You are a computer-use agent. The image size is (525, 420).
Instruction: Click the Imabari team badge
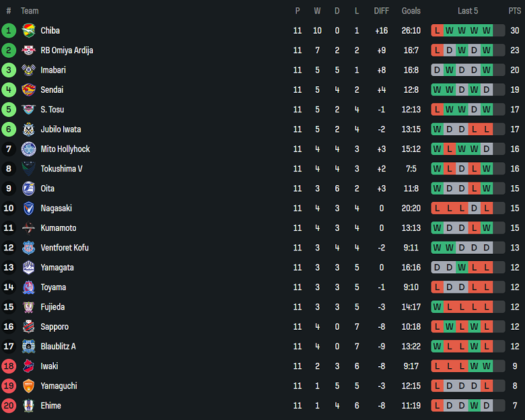click(28, 70)
